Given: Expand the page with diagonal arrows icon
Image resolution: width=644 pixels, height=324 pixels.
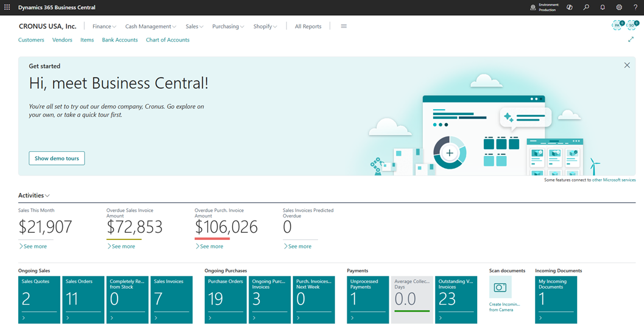Looking at the screenshot, I should tap(631, 40).
